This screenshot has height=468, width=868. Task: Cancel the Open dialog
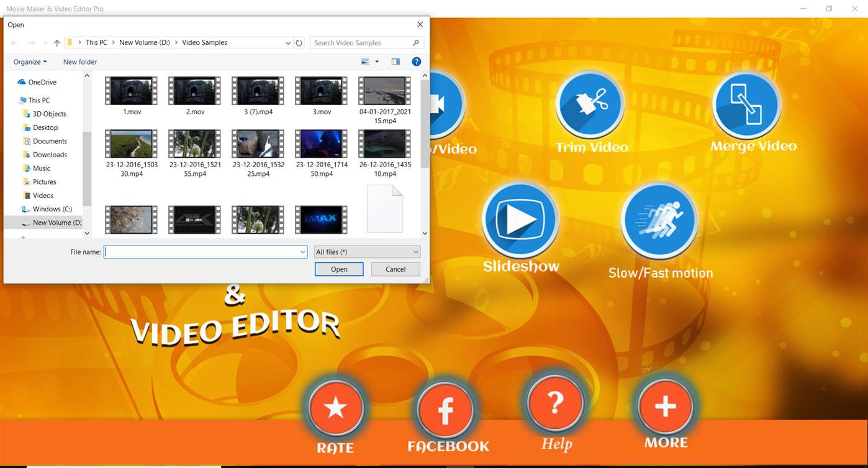point(396,269)
